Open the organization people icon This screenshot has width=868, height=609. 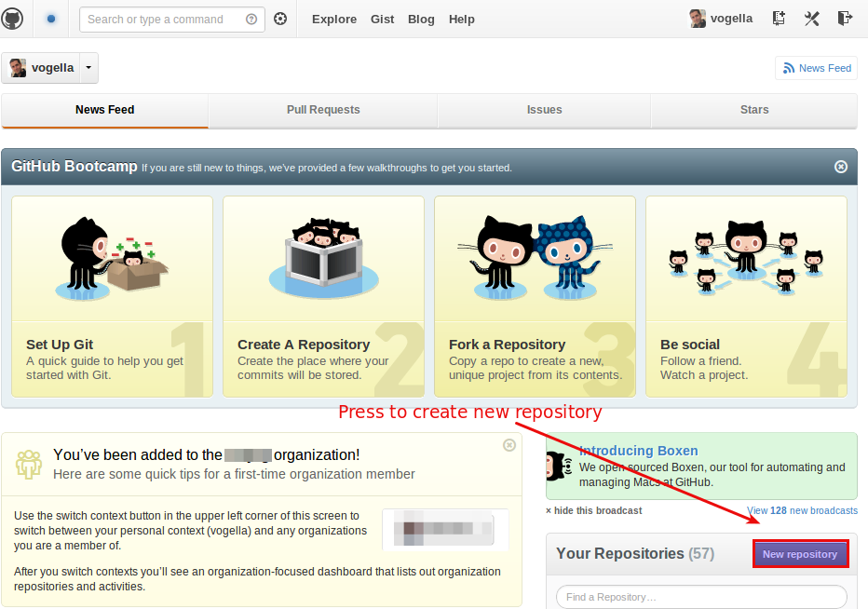[29, 464]
